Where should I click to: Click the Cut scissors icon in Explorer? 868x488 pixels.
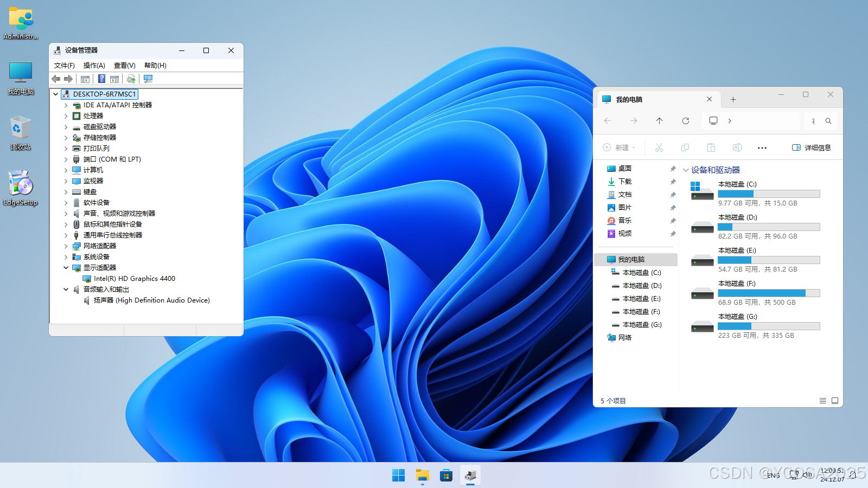pyautogui.click(x=659, y=147)
